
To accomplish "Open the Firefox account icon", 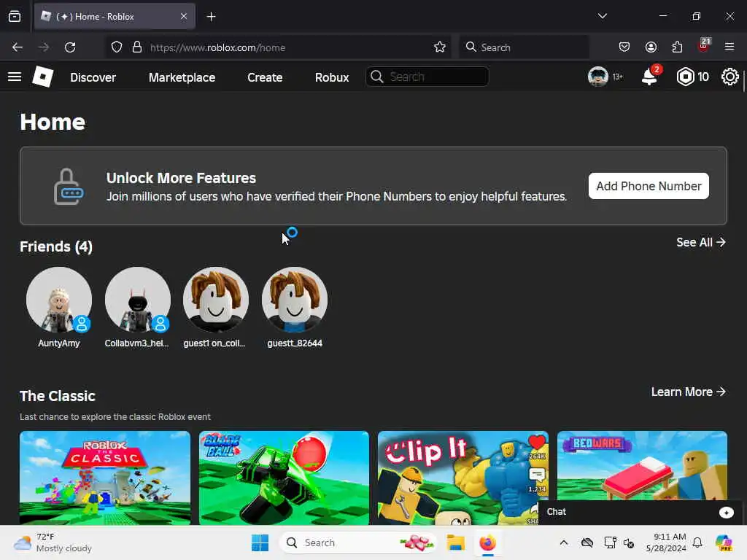I will [x=651, y=47].
